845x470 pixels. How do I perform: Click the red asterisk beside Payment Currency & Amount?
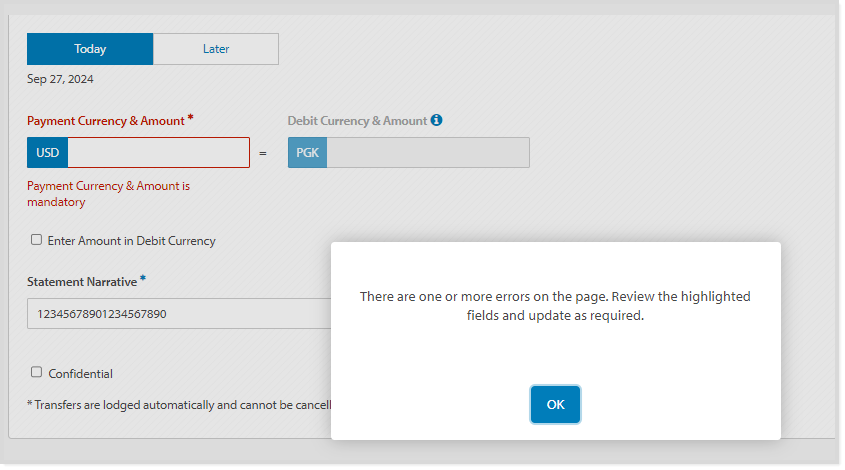[x=190, y=118]
